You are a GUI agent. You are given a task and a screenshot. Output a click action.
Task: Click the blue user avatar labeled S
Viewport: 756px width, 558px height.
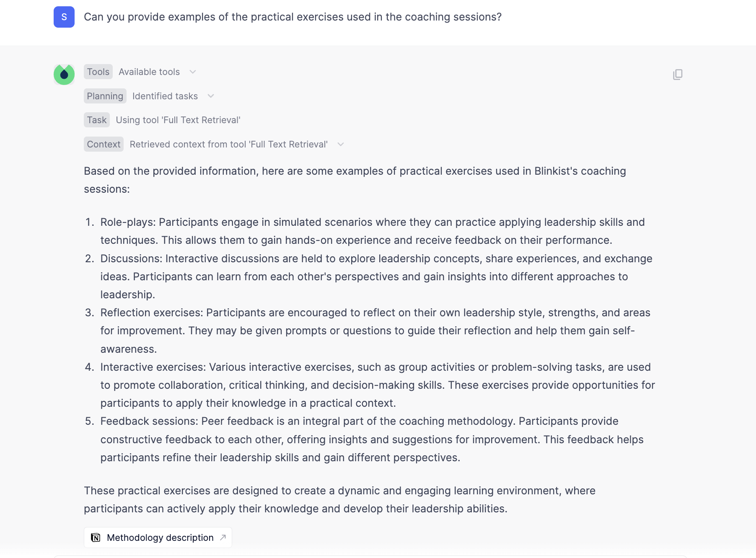coord(64,17)
